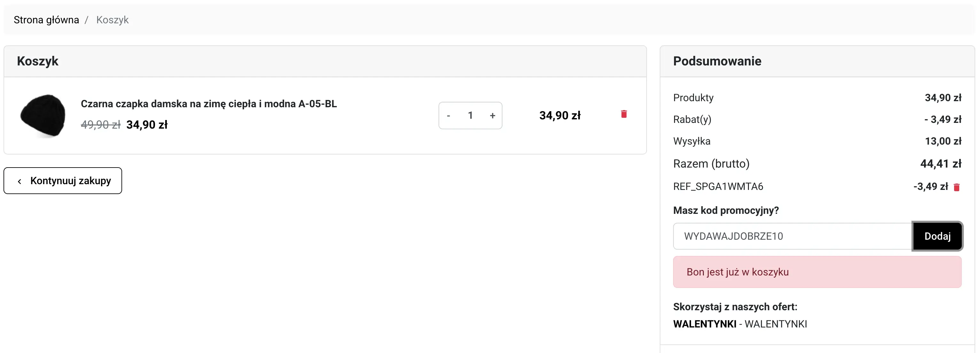Click the Razem (brutto) total 44,41 zł
This screenshot has width=980, height=353.
click(940, 164)
